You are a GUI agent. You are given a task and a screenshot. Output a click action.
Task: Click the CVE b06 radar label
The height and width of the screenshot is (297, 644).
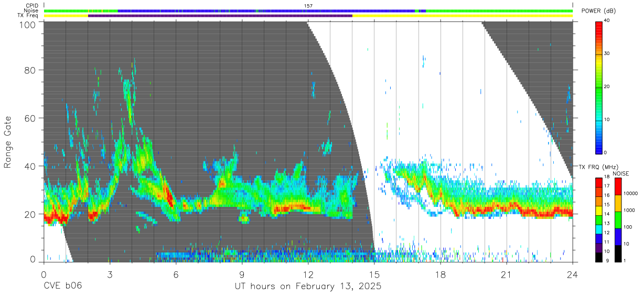pyautogui.click(x=63, y=287)
